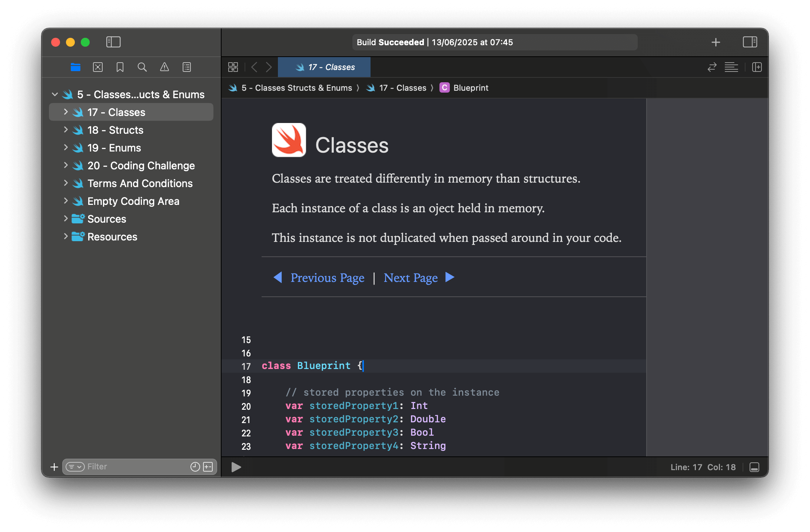
Task: Open the source control navigator icon
Action: 98,67
